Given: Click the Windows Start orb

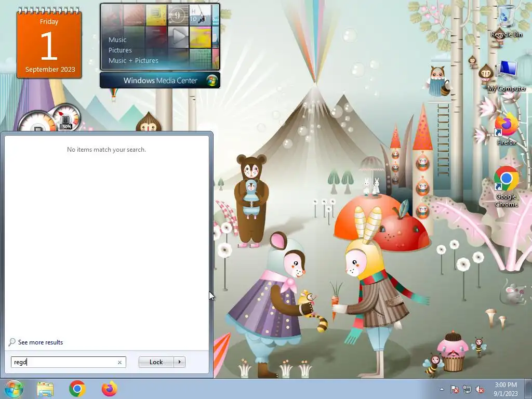Looking at the screenshot, I should click(14, 389).
